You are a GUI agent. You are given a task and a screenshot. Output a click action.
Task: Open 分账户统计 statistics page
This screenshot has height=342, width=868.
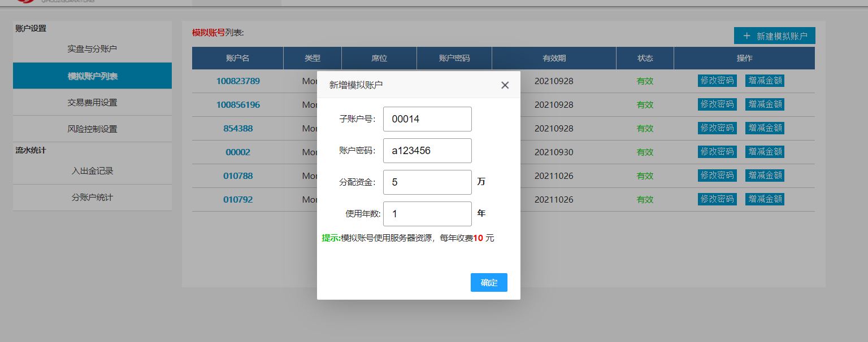[92, 198]
